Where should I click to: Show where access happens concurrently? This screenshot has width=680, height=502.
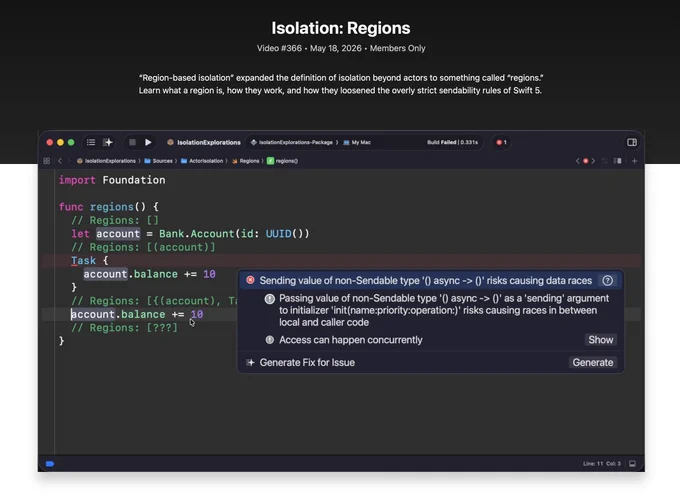pos(601,340)
